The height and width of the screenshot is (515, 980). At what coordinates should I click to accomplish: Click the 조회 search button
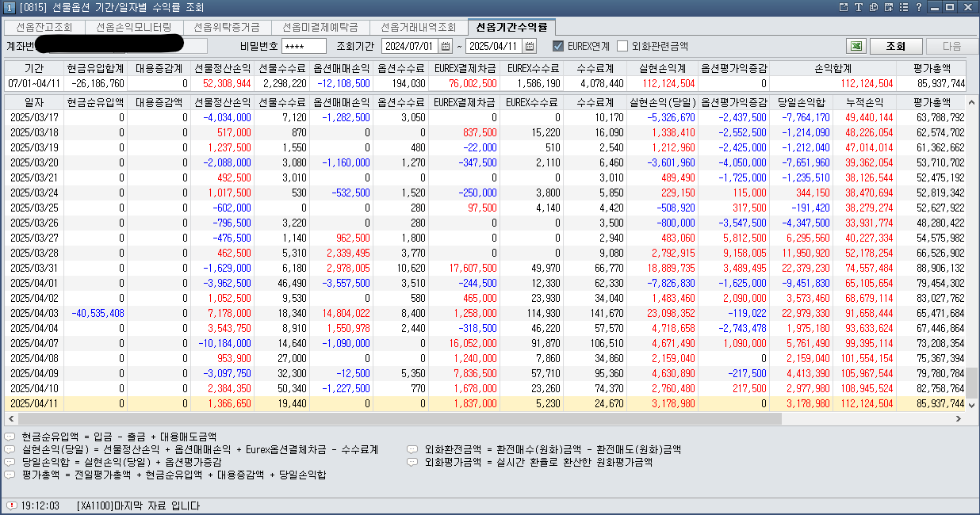click(x=896, y=46)
